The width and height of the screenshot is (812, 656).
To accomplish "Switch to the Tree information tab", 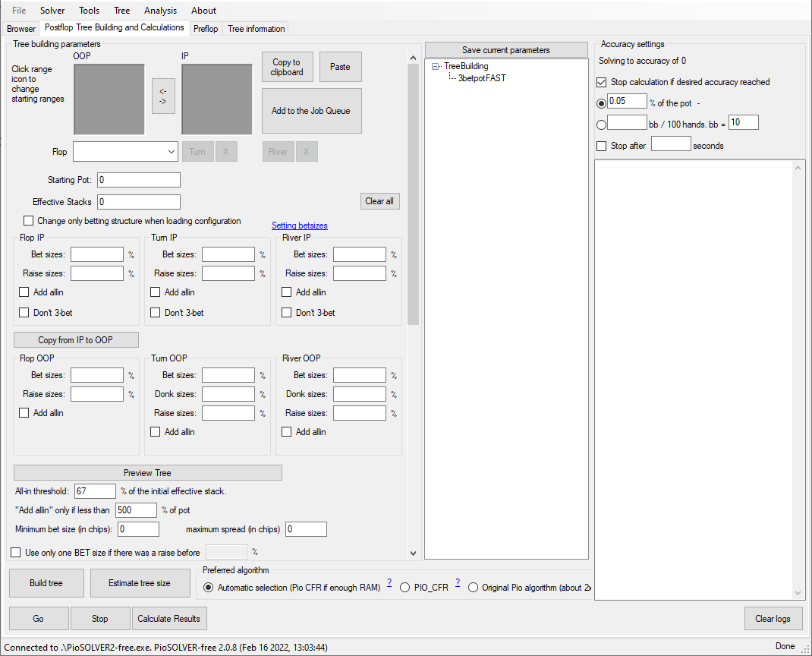I will (x=257, y=29).
